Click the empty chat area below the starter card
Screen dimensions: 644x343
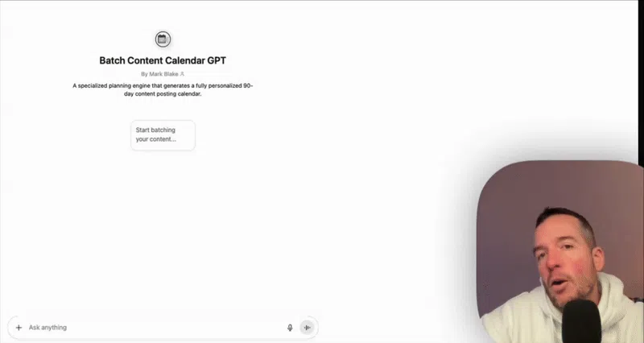pos(163,230)
